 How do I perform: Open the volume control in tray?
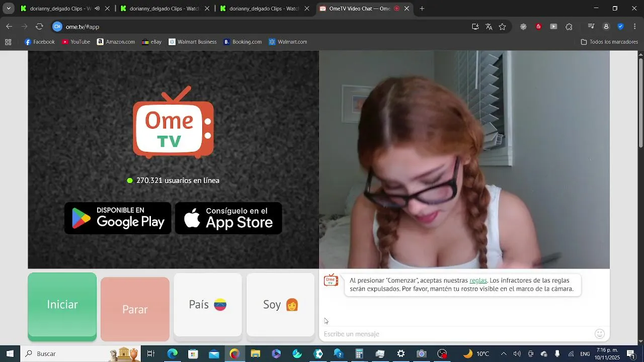[x=517, y=353]
